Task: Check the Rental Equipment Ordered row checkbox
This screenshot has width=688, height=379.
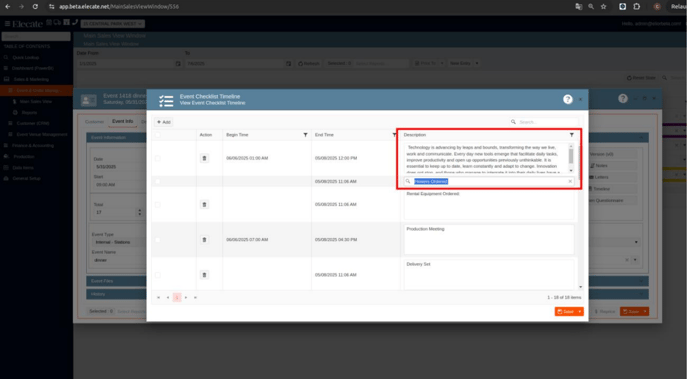Action: (158, 205)
